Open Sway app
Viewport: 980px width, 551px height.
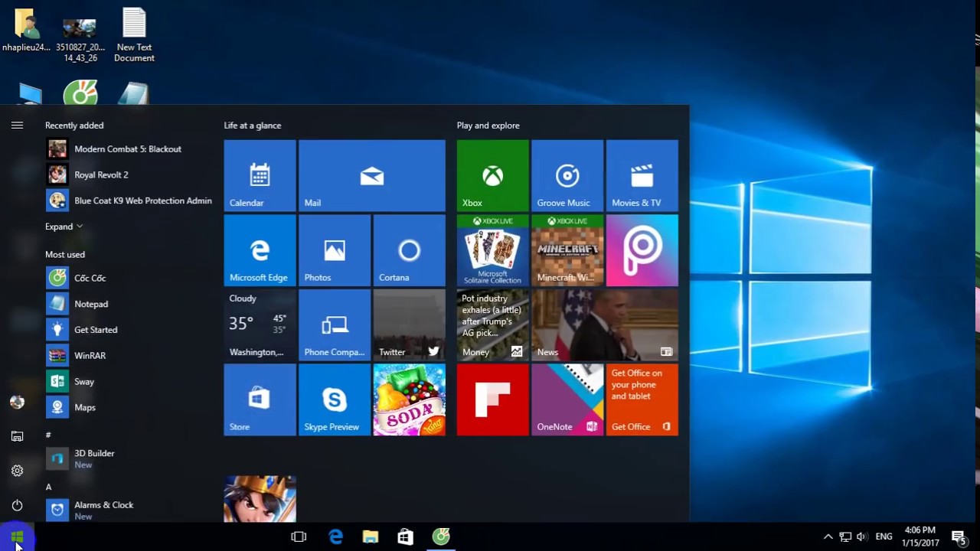(x=129, y=381)
